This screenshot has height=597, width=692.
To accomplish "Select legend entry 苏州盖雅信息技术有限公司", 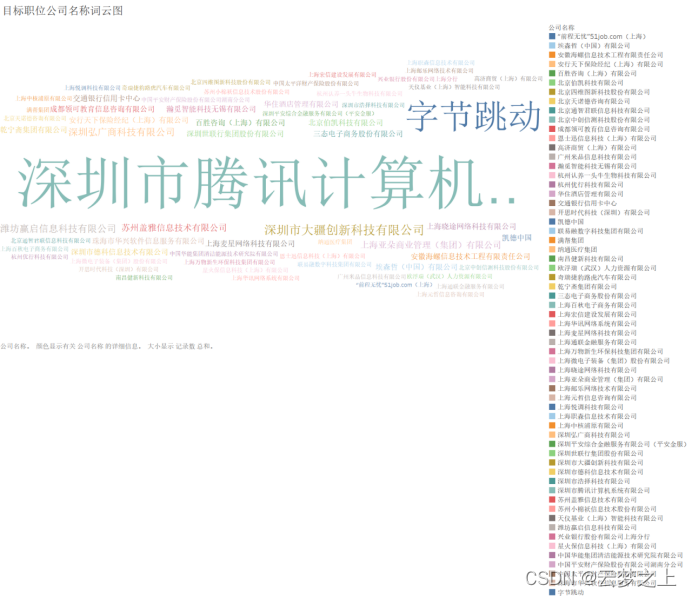I will [593, 499].
